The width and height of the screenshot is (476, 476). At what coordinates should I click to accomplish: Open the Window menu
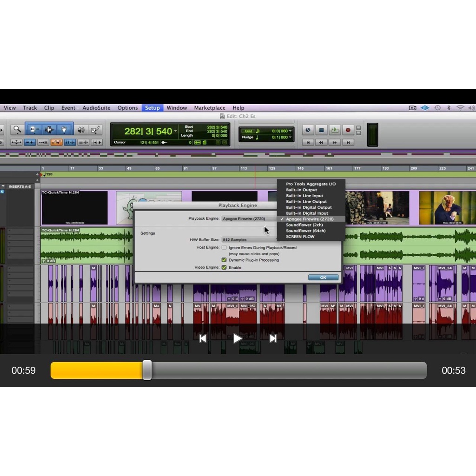click(177, 108)
